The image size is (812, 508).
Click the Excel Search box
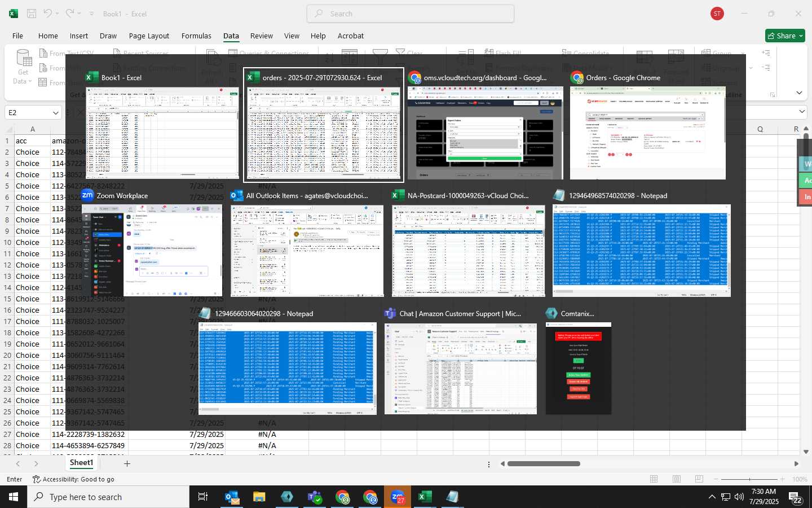coord(411,14)
